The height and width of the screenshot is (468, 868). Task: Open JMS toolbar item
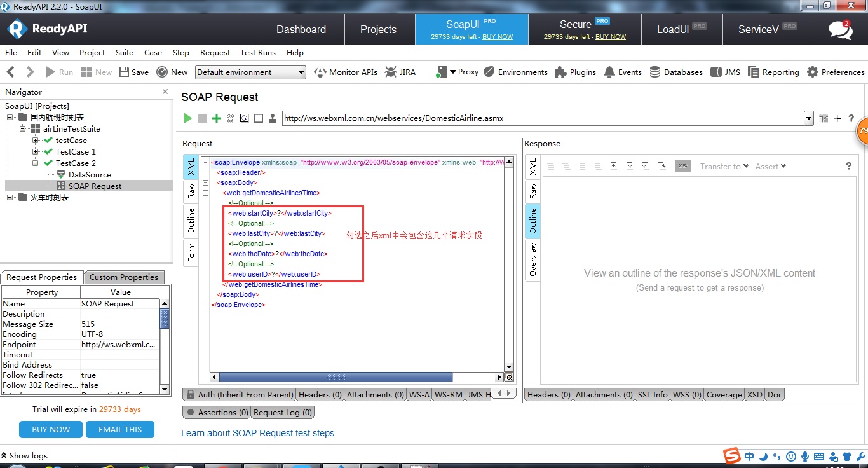pyautogui.click(x=725, y=72)
